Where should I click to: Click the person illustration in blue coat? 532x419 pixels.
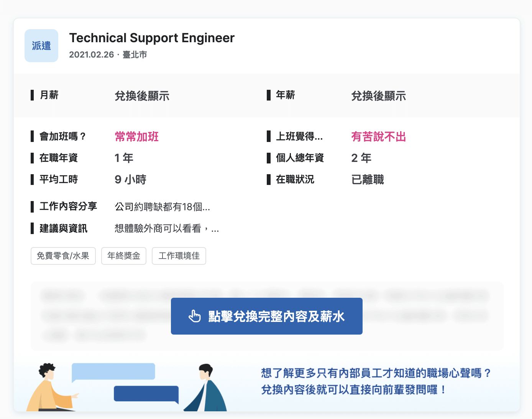pyautogui.click(x=206, y=388)
